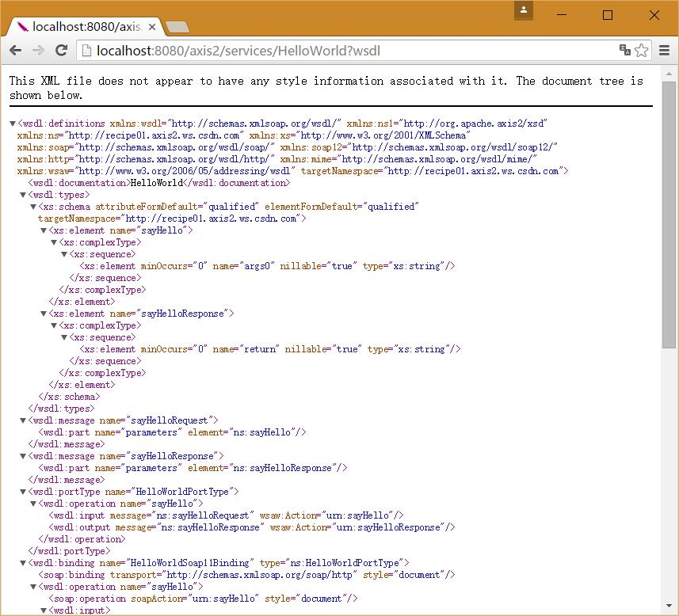Collapse the sayHelloResponse xs:element node

pyautogui.click(x=44, y=314)
